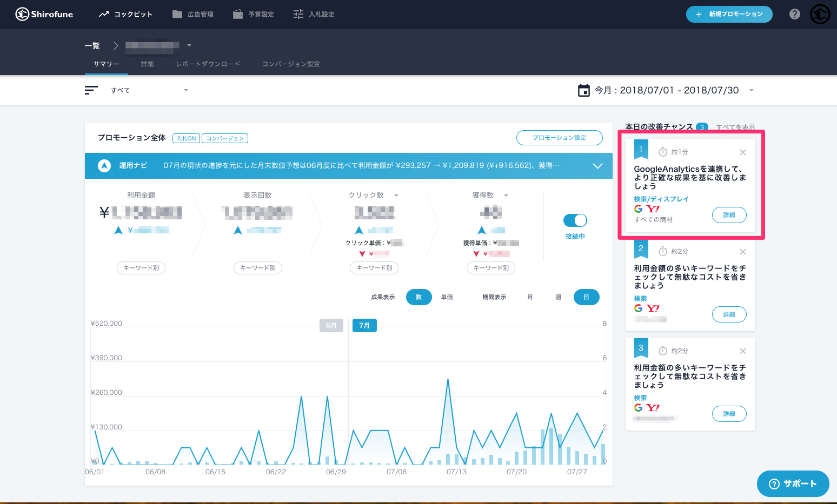Click the Yahoo logo on card 2
The width and height of the screenshot is (837, 504).
653,308
